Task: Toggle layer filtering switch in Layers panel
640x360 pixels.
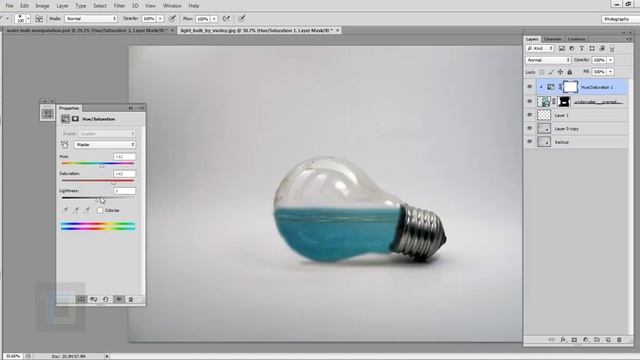Action: coord(612,49)
